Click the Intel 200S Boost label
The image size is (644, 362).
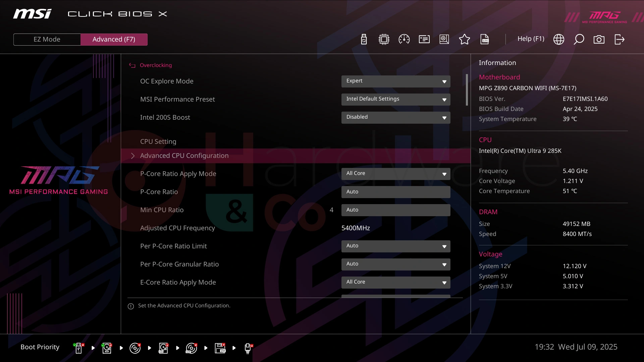(x=165, y=117)
